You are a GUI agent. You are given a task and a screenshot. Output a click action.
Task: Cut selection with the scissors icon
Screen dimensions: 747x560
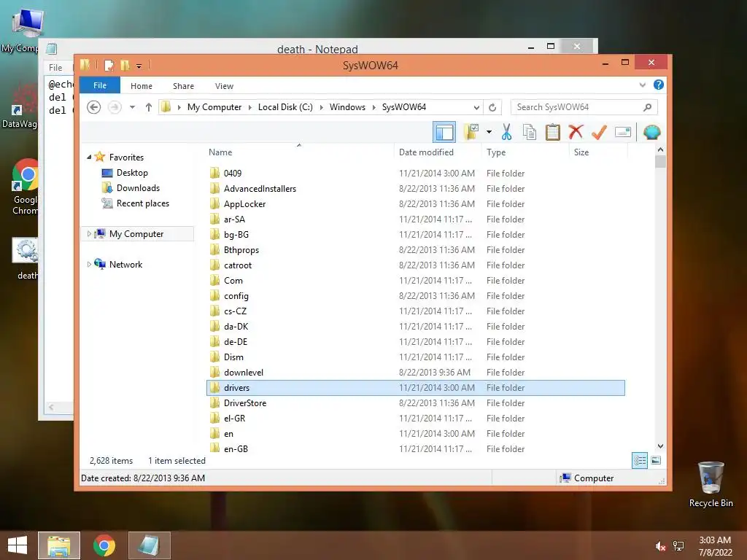coord(506,132)
